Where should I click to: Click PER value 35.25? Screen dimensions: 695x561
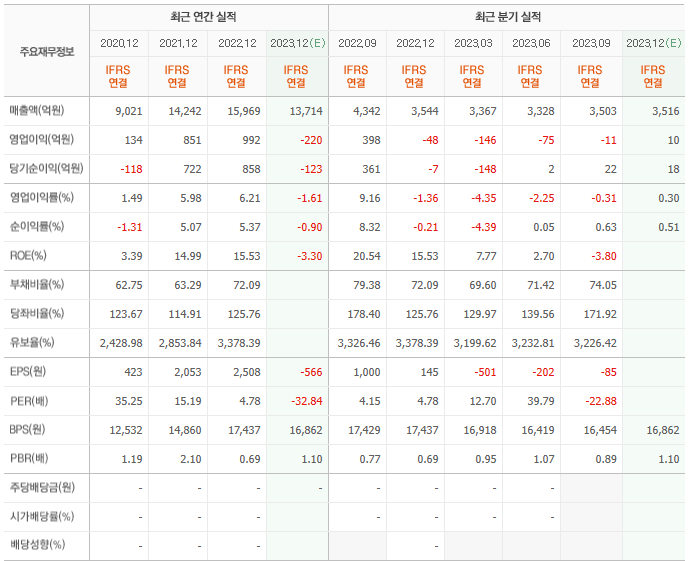tap(129, 401)
